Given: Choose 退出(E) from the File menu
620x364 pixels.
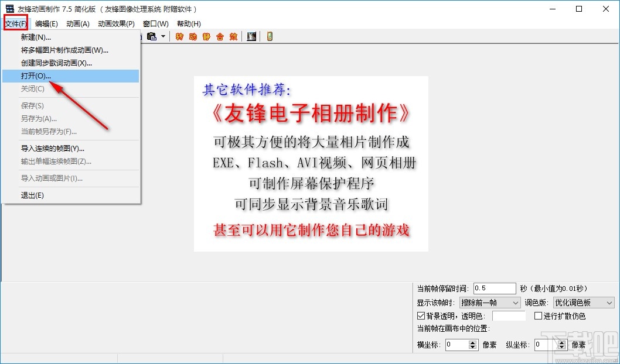Looking at the screenshot, I should pos(71,195).
